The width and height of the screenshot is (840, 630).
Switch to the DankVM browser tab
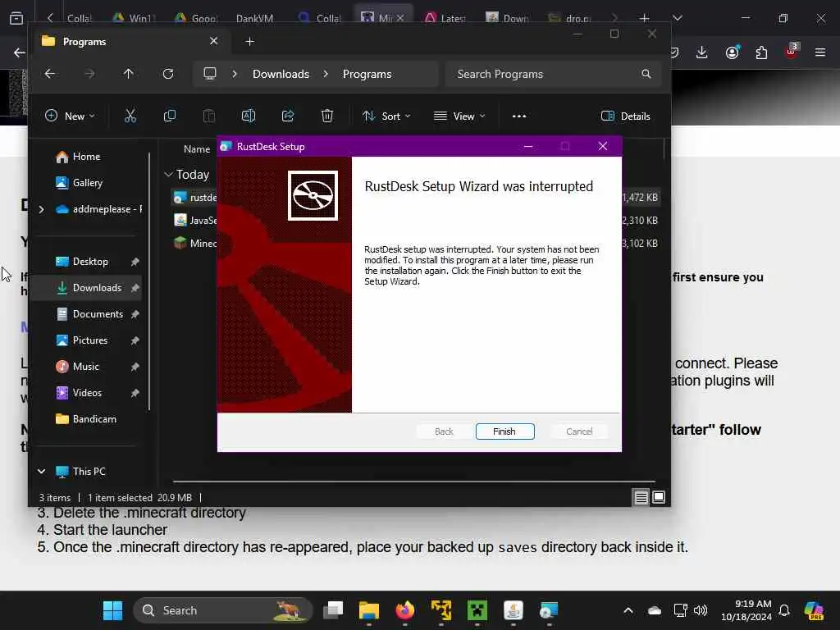[254, 18]
